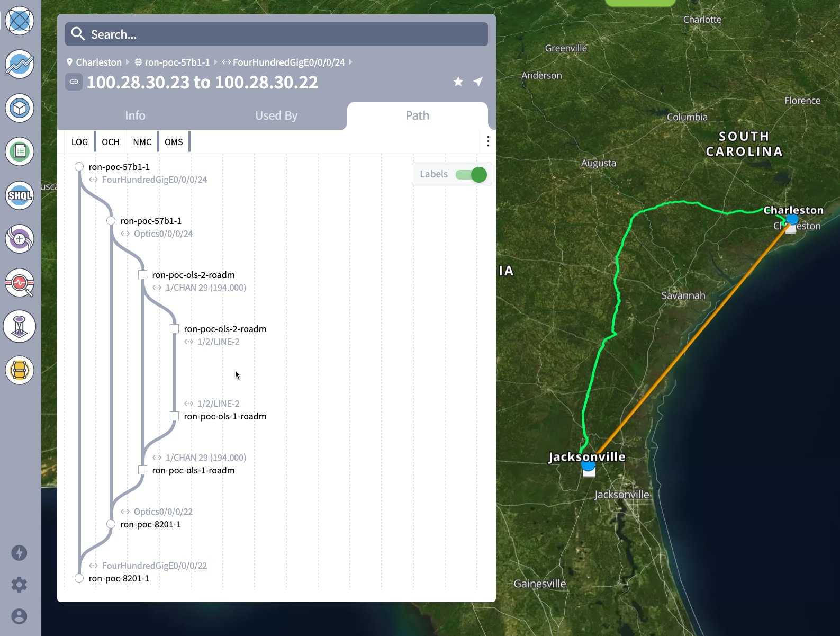Open the globe network explorer icon
This screenshot has width=840, height=636.
(x=20, y=21)
